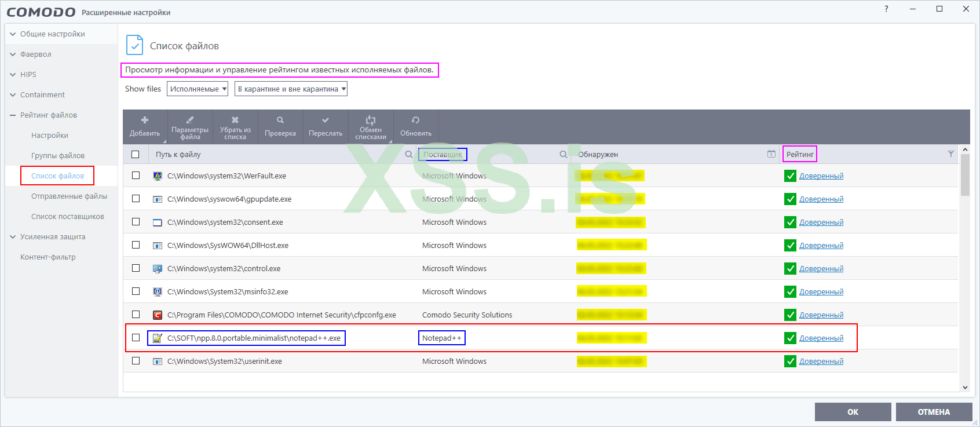
Task: Click Убрать из списка toolbar icon
Action: 235,121
